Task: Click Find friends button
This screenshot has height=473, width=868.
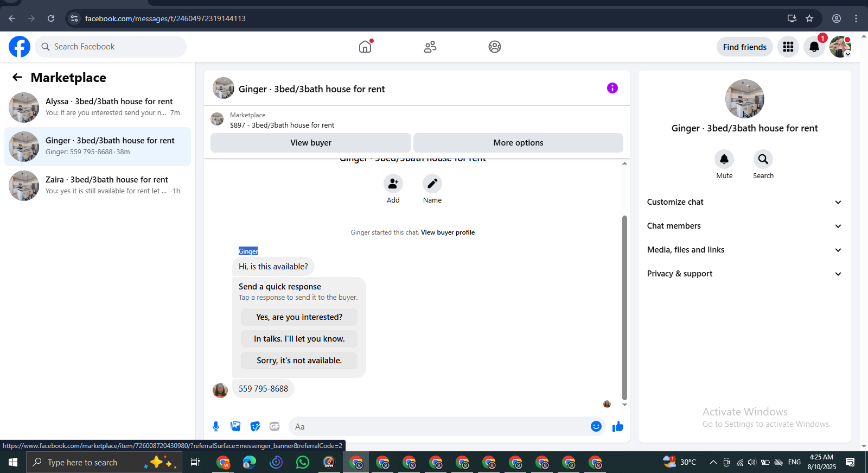Action: point(745,47)
